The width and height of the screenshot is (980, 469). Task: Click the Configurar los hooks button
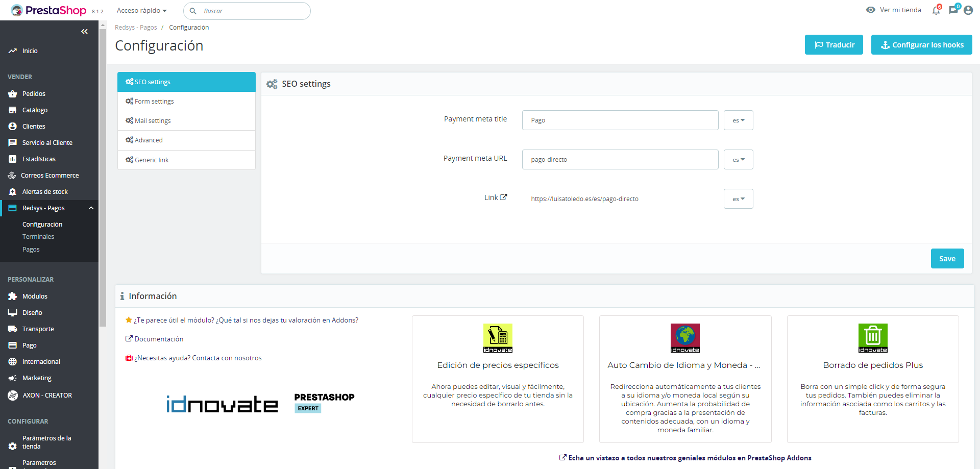click(x=922, y=45)
